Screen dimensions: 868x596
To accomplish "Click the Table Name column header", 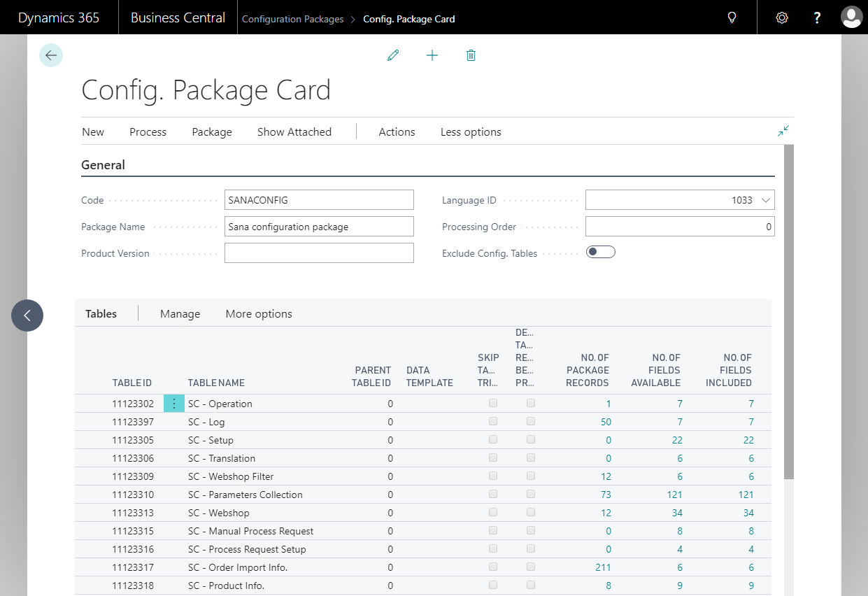I will (x=216, y=383).
